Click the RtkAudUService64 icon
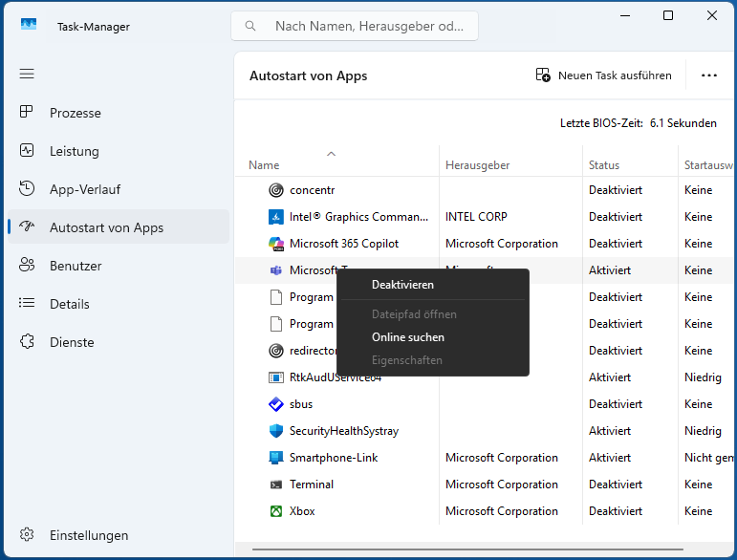 [x=276, y=377]
